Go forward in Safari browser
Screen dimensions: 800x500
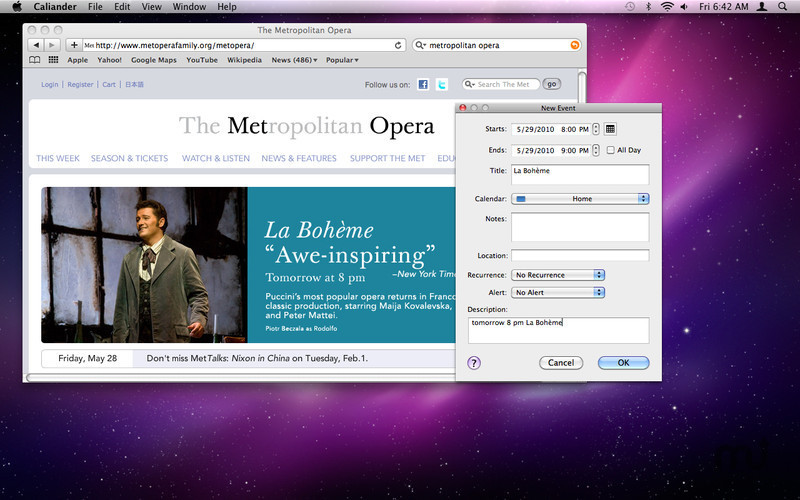click(x=52, y=45)
